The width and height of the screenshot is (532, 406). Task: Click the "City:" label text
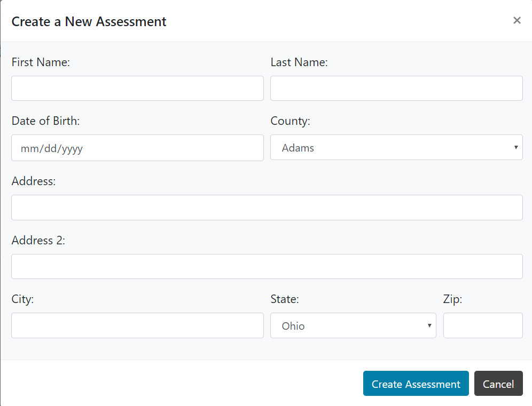pyautogui.click(x=22, y=299)
